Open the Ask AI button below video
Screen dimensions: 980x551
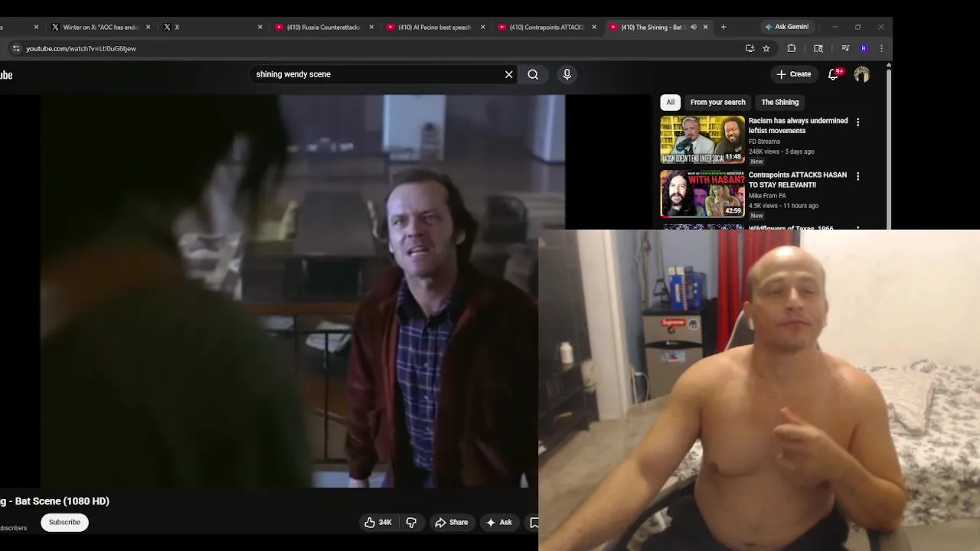tap(498, 522)
